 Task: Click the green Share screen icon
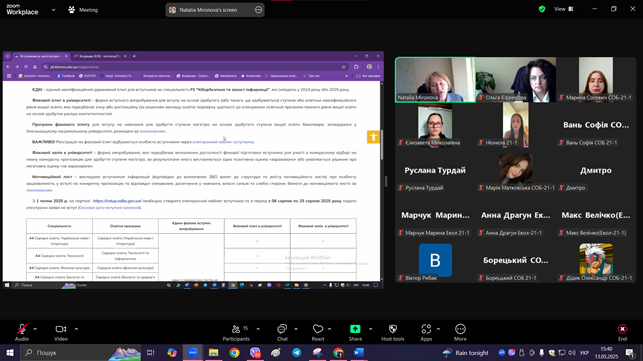[x=355, y=329]
